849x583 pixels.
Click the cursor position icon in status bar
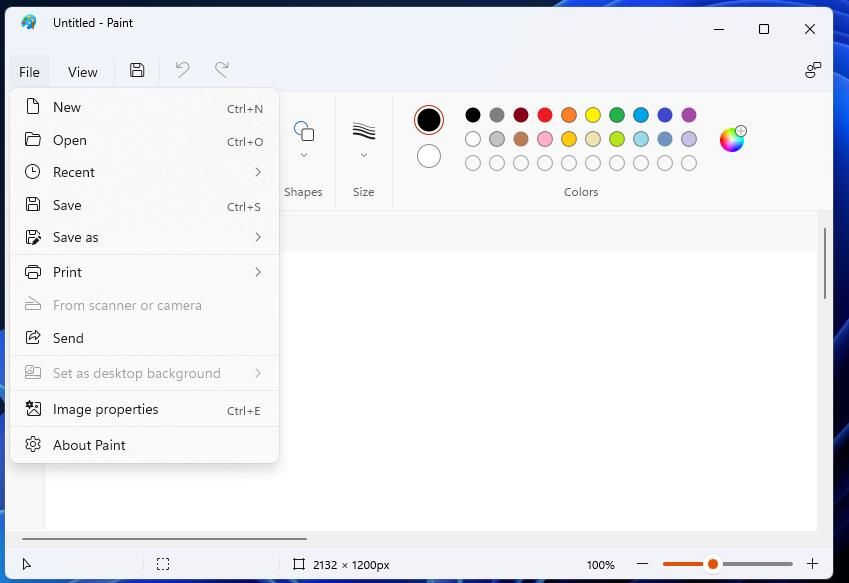(27, 564)
